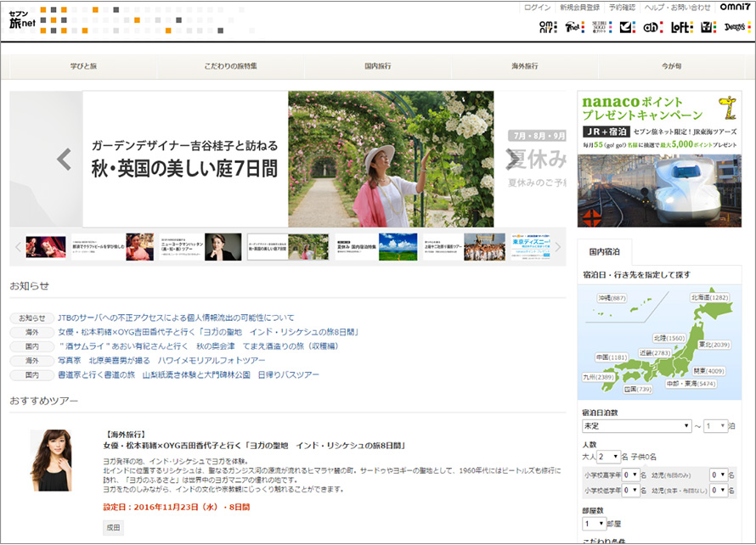Select 東北(2039) on the map

pos(714,345)
